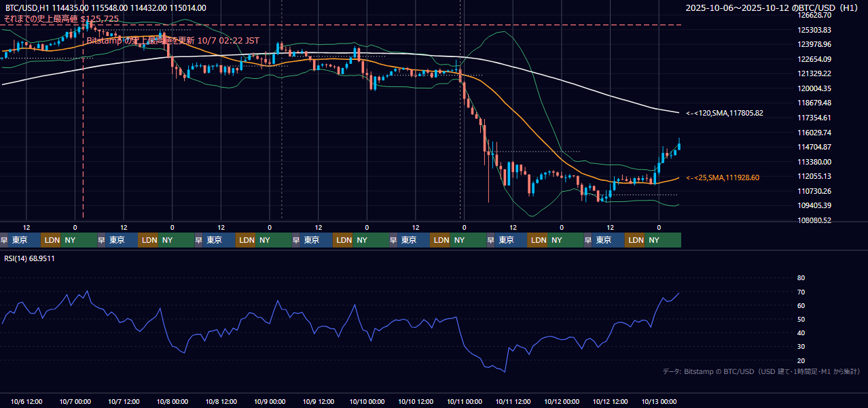
Task: Click RSI scale value 20
Action: (x=801, y=360)
